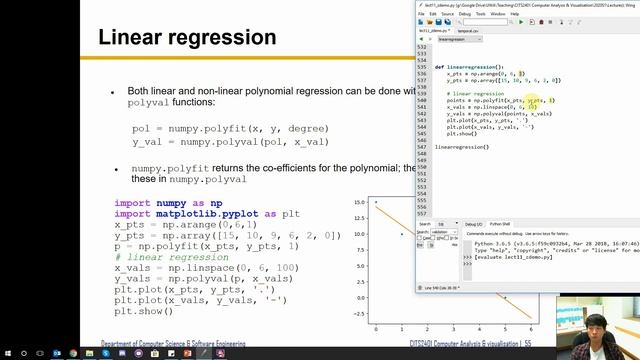This screenshot has height=360, width=640.
Task: Open the Window menu in Wing
Action: 498,14
